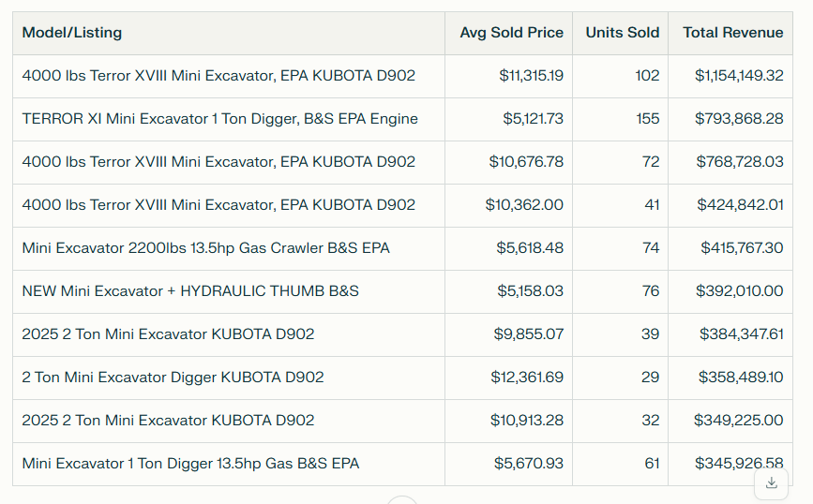Click the 155 units sold cell
Image resolution: width=813 pixels, height=504 pixels.
(647, 119)
